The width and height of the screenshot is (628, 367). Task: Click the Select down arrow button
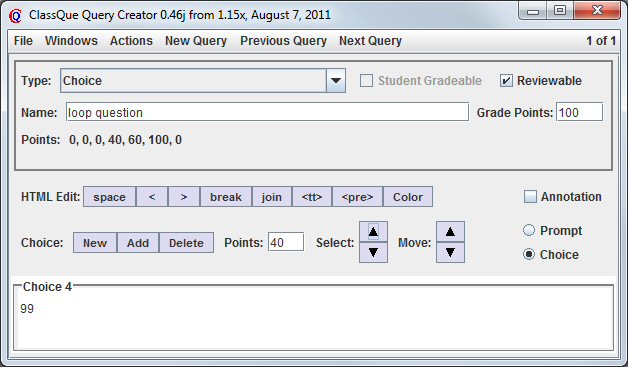click(x=373, y=252)
